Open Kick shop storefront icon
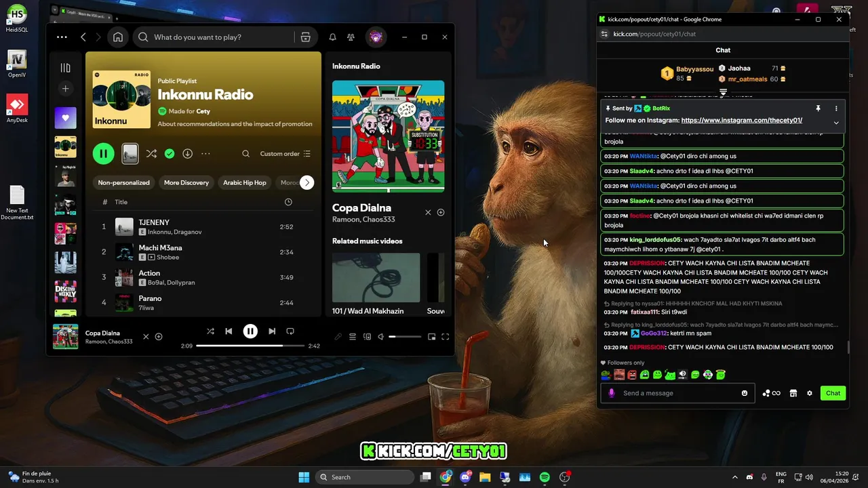 793,393
